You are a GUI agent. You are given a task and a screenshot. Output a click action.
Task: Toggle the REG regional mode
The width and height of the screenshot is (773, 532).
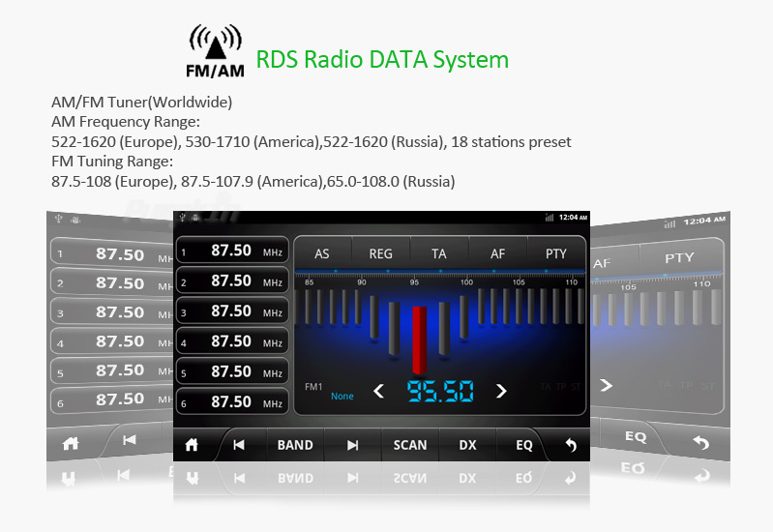[x=380, y=253]
